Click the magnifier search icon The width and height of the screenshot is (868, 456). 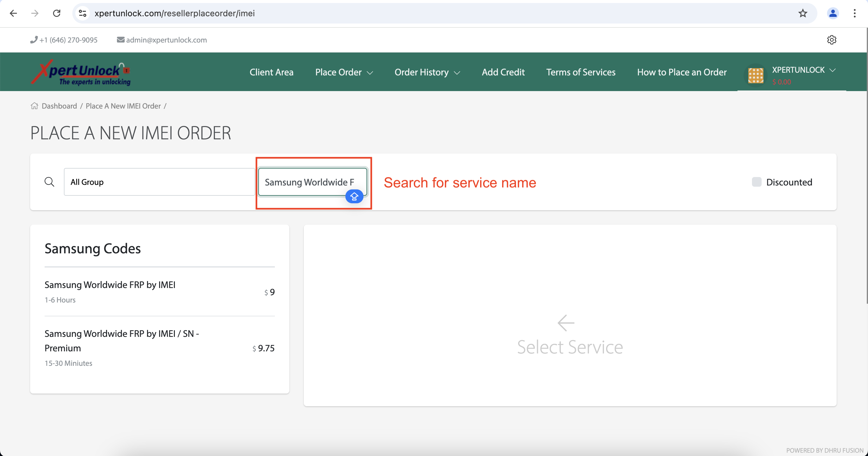coord(49,182)
